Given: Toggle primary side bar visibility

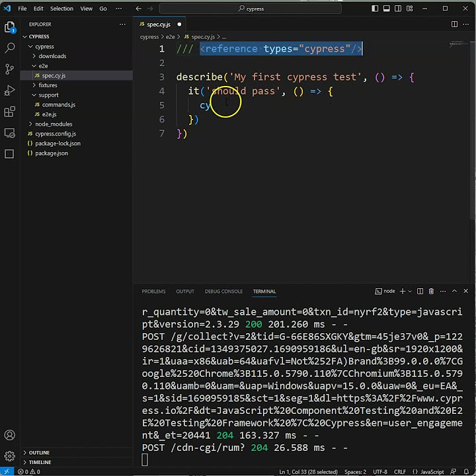Looking at the screenshot, I should click(x=375, y=9).
